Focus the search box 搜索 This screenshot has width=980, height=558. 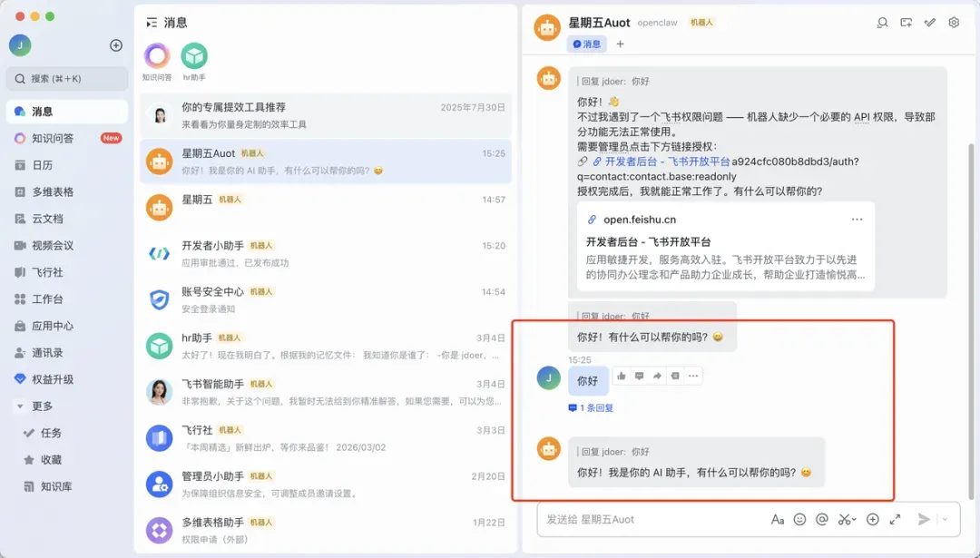click(x=67, y=79)
